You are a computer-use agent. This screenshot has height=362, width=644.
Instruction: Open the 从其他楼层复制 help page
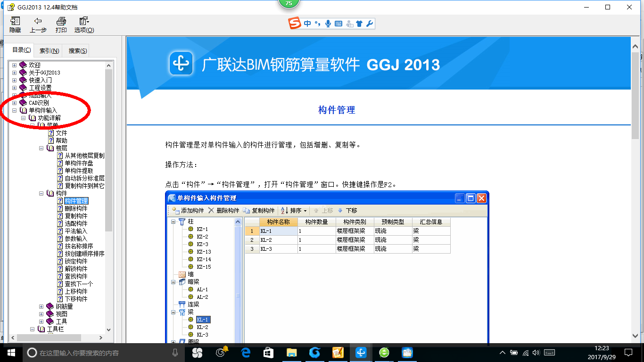tap(84, 156)
